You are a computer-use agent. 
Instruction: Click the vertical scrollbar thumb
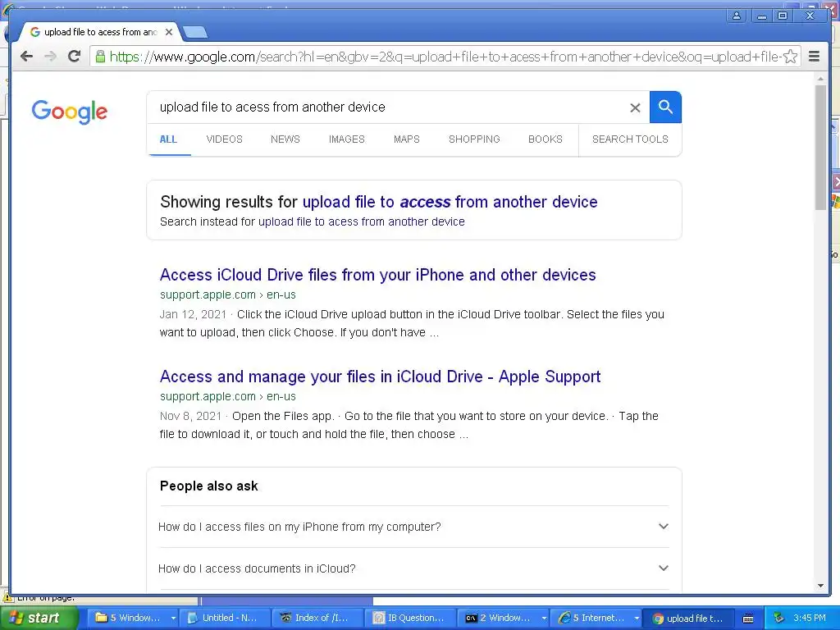pyautogui.click(x=820, y=148)
